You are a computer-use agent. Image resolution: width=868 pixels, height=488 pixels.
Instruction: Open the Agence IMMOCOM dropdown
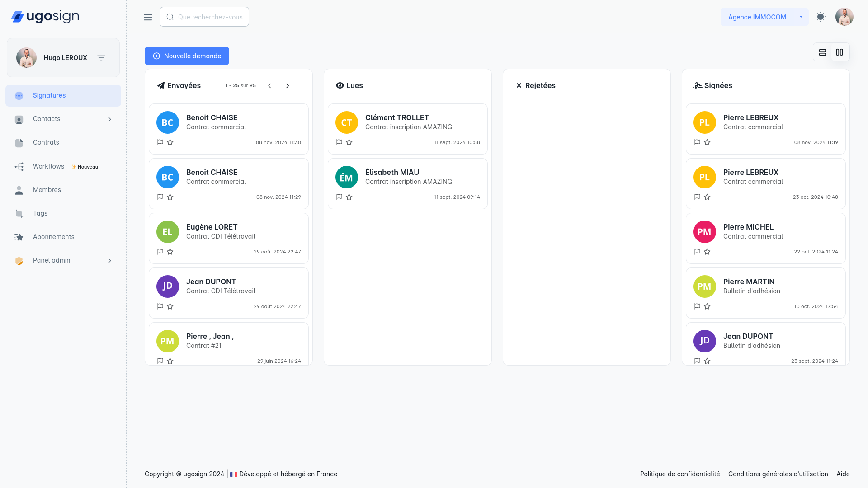pos(801,17)
